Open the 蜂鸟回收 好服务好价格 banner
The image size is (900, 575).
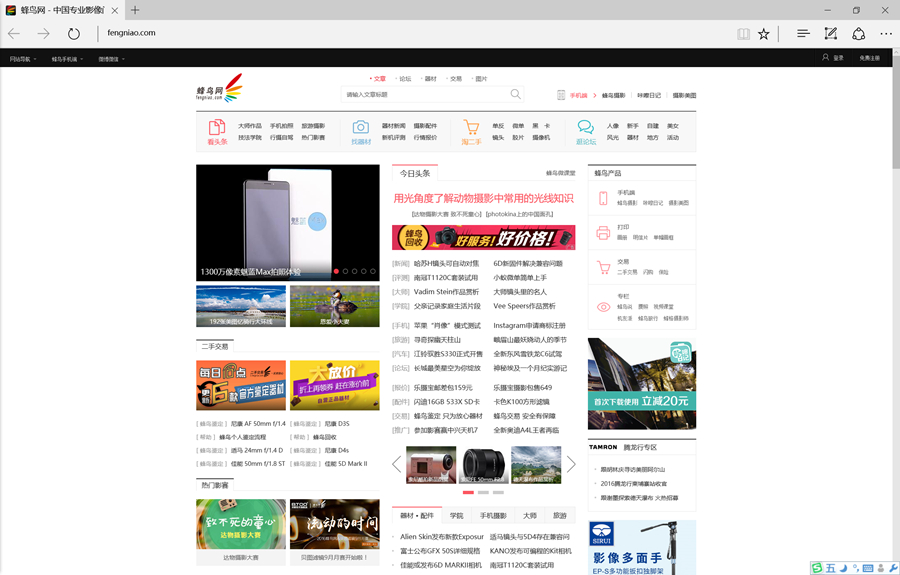click(483, 237)
